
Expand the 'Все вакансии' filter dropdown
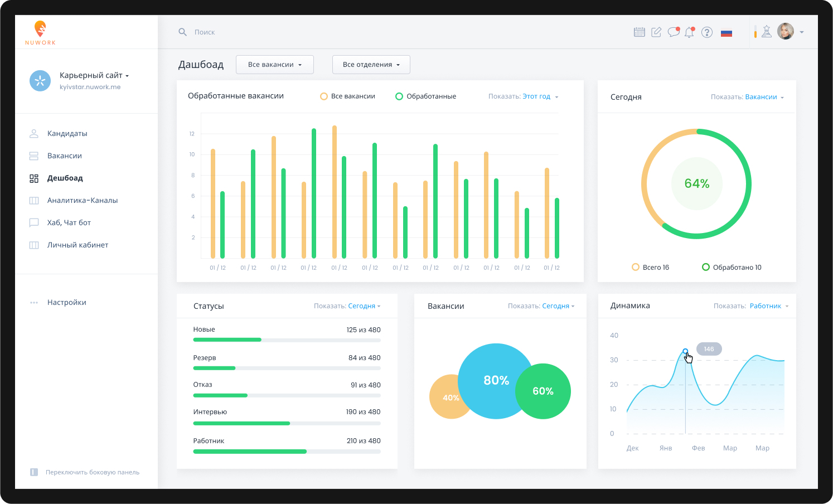pos(274,65)
